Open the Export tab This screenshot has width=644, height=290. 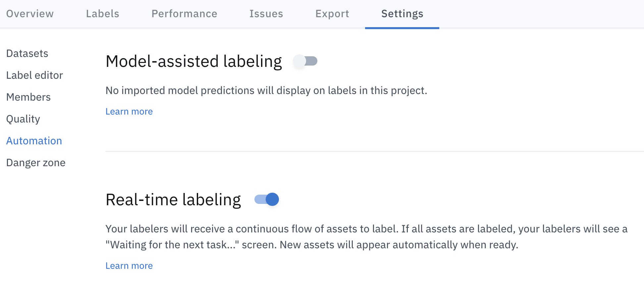332,14
